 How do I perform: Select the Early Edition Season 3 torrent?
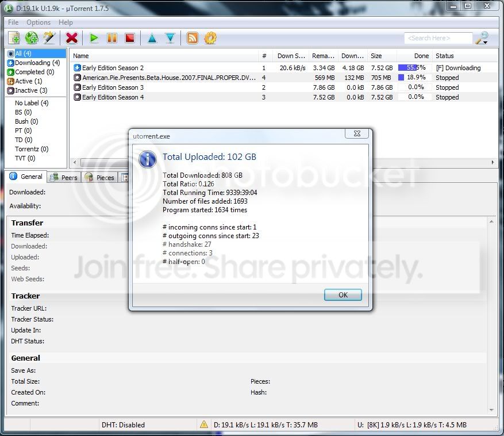tap(284, 87)
